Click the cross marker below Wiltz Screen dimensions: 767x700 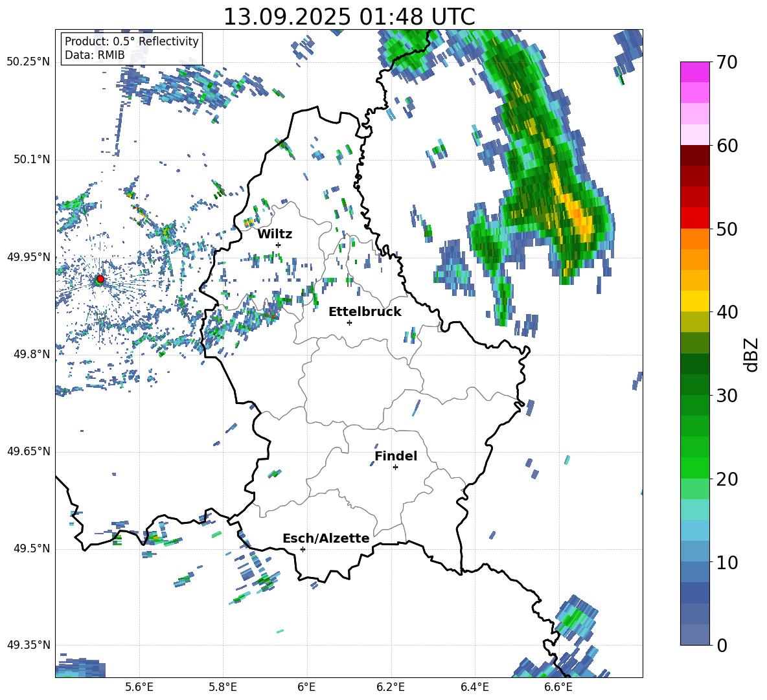(279, 245)
